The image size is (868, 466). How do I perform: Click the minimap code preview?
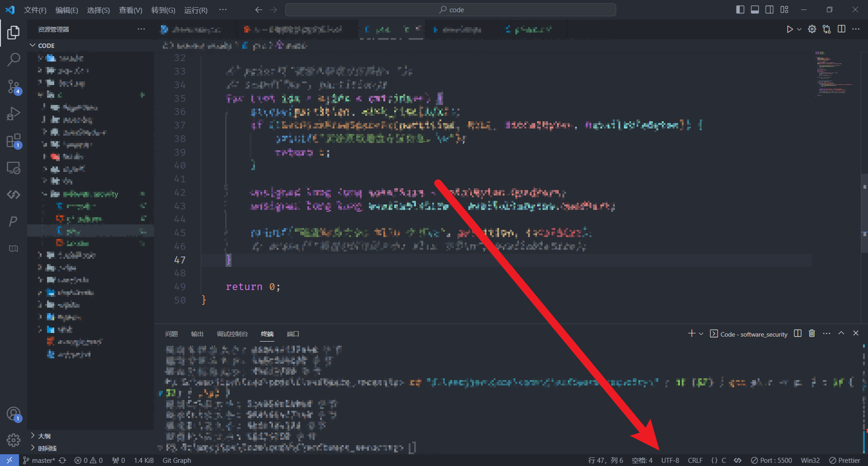click(834, 75)
